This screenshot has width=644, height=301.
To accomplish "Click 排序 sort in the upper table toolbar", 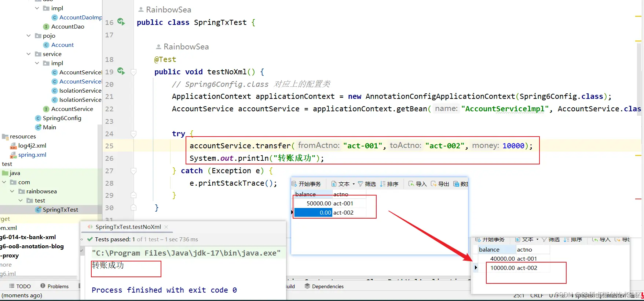I will (389, 184).
